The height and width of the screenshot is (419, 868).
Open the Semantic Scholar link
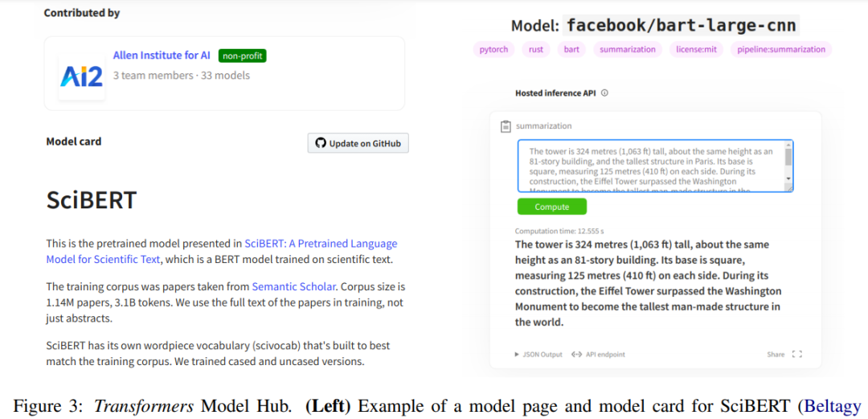(294, 286)
